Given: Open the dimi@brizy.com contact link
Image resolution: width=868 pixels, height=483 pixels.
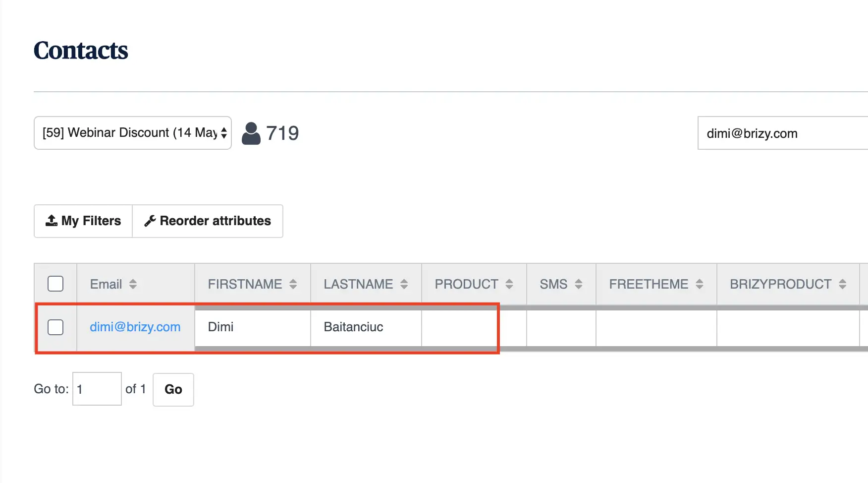Looking at the screenshot, I should coord(135,327).
